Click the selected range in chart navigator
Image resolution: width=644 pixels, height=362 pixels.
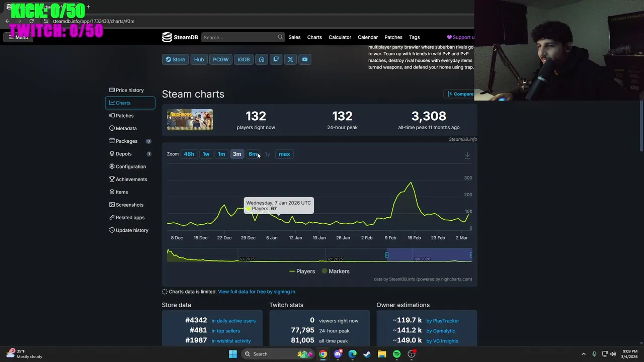point(429,255)
